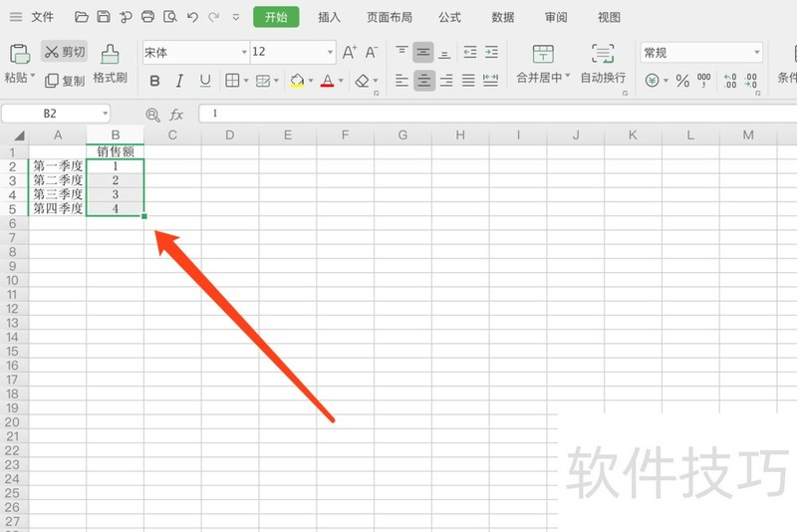Toggle Underline formatting
This screenshot has height=532, width=797.
(205, 81)
